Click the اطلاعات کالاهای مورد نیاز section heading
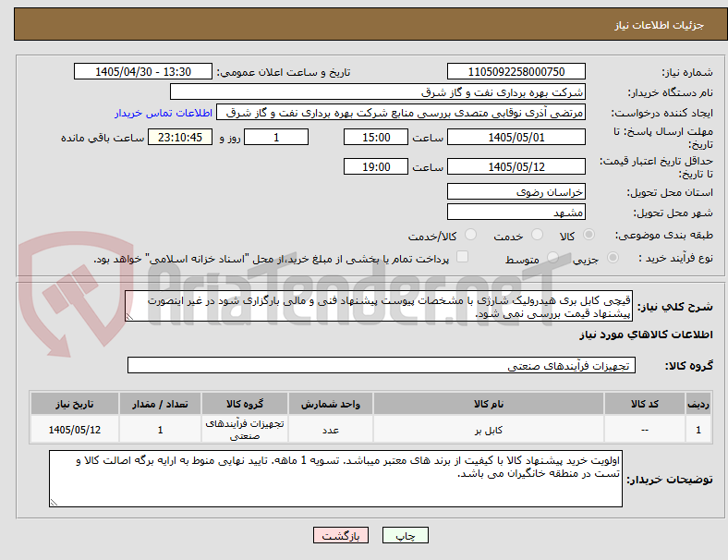The height and width of the screenshot is (560, 728). pos(646,335)
